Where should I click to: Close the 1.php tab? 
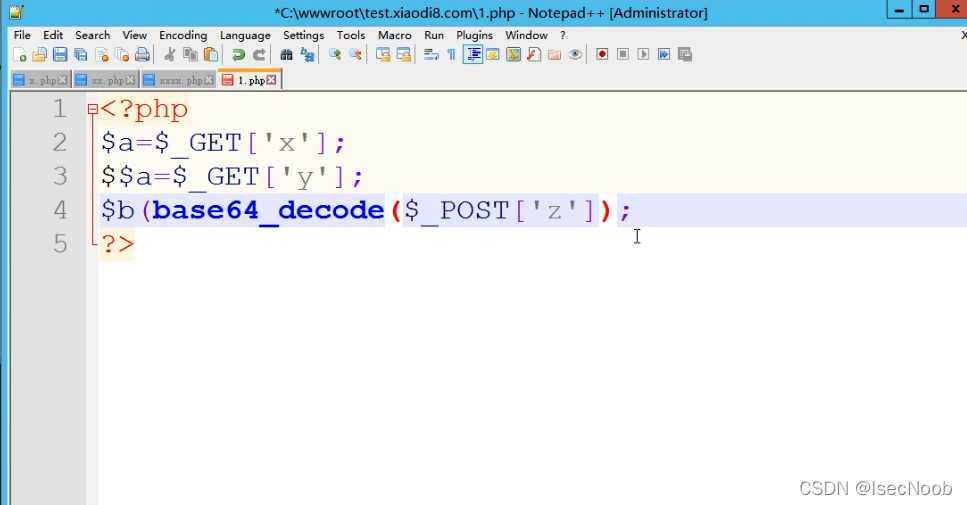[271, 80]
